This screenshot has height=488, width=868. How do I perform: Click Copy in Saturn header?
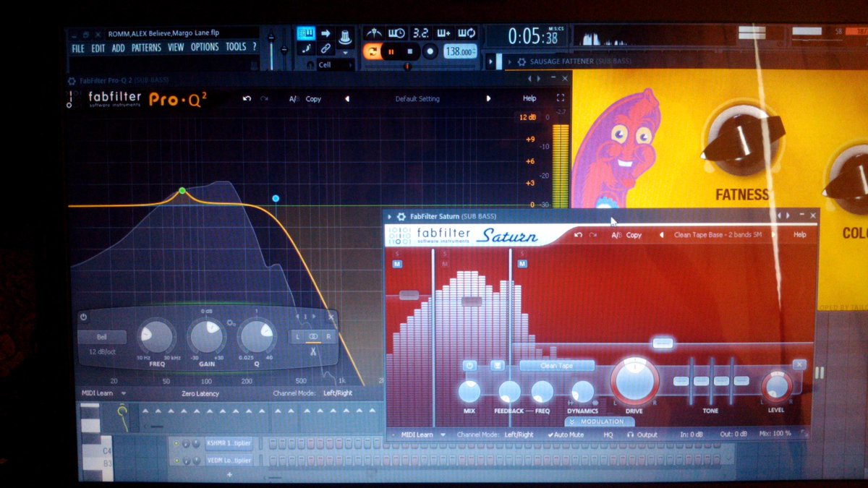pos(634,235)
